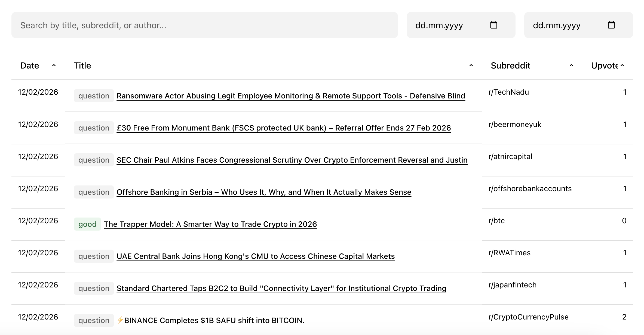Screen dimensions: 644x335
Task: Click the search posts input field
Action: 204,25
